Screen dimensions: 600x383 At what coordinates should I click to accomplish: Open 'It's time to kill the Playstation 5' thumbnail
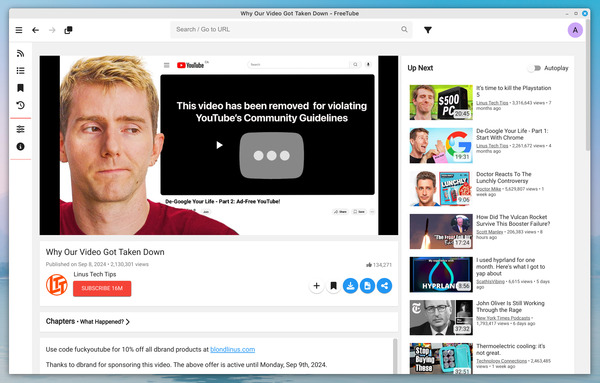pos(441,102)
